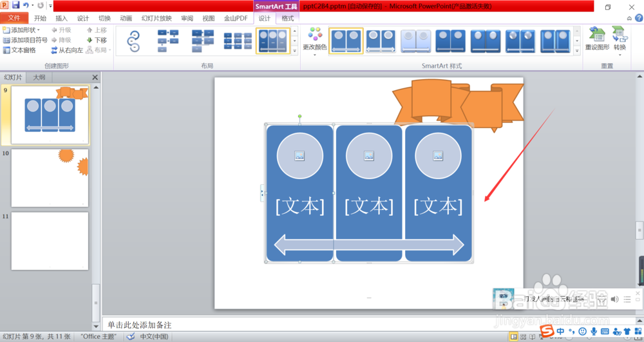Toggle the 文本窗格 text pane
The height and width of the screenshot is (342, 644).
tap(19, 50)
